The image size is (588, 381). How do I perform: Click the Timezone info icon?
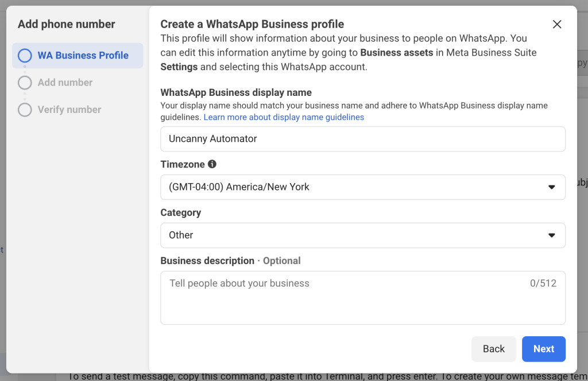212,164
